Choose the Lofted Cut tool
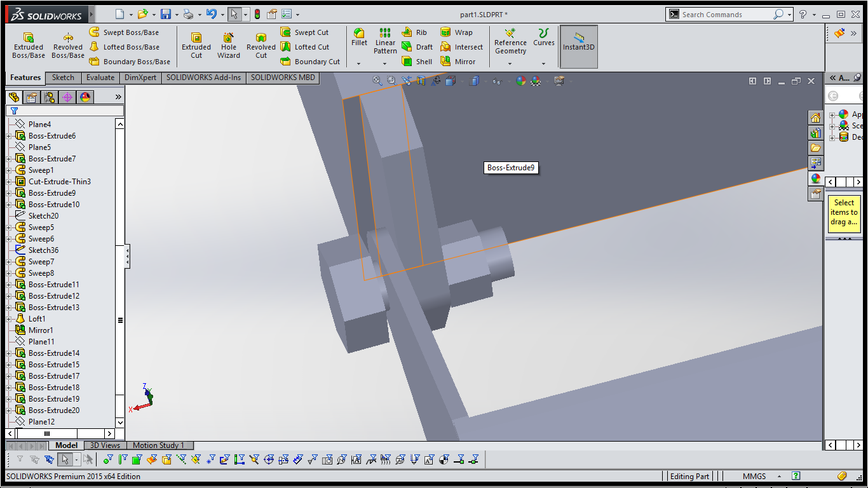 (x=304, y=47)
